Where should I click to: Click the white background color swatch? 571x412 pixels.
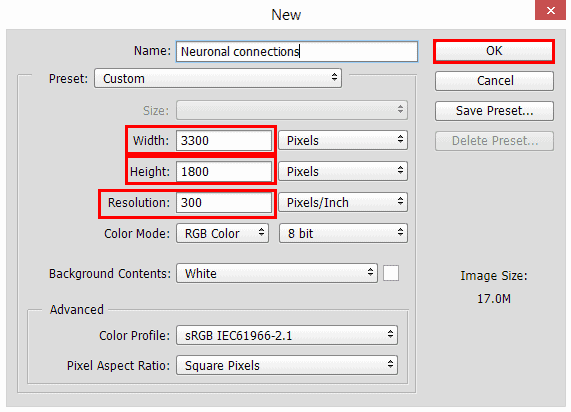[391, 273]
